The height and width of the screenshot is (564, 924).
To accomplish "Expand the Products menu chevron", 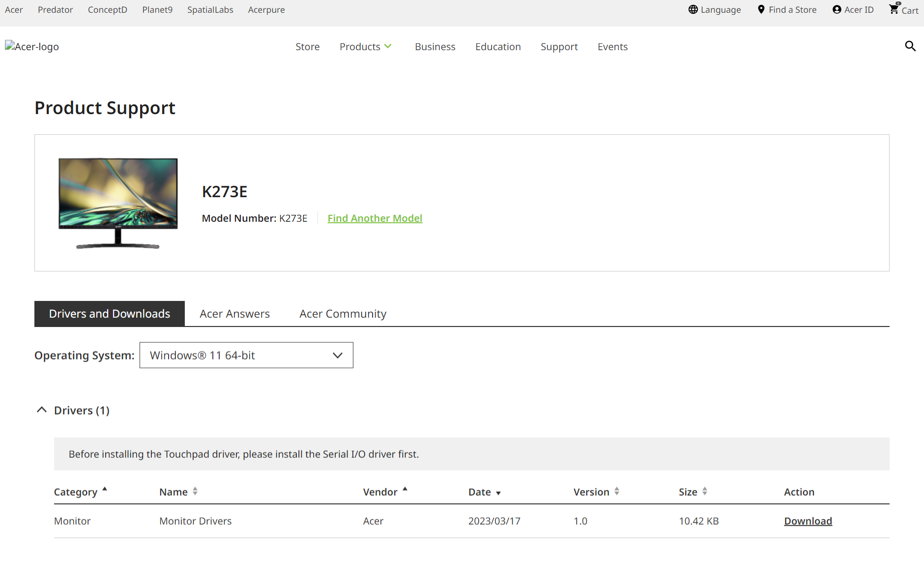I will pyautogui.click(x=388, y=46).
